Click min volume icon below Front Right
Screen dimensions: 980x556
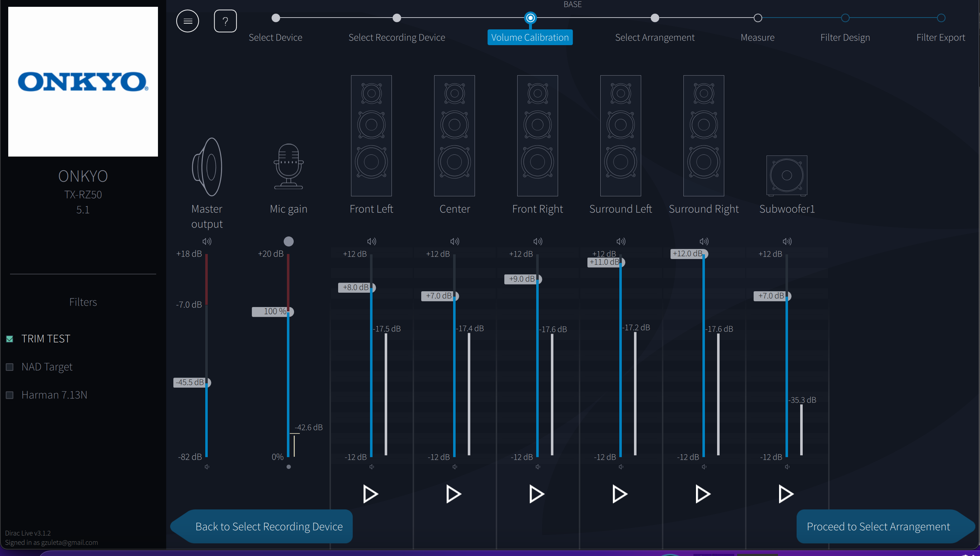point(538,467)
